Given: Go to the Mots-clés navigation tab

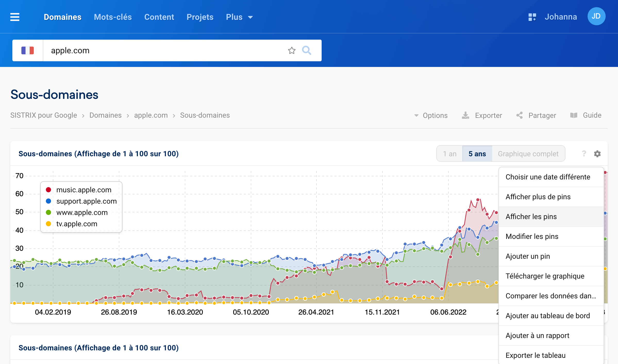Looking at the screenshot, I should click(x=113, y=17).
